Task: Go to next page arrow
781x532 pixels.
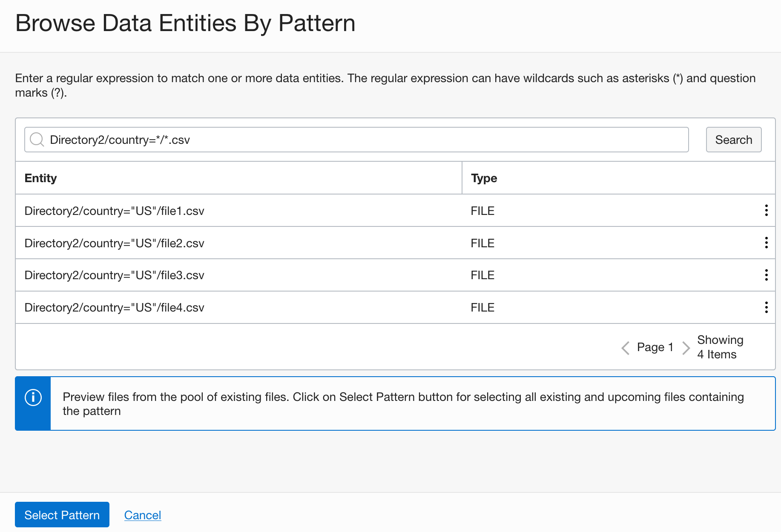Action: [686, 348]
